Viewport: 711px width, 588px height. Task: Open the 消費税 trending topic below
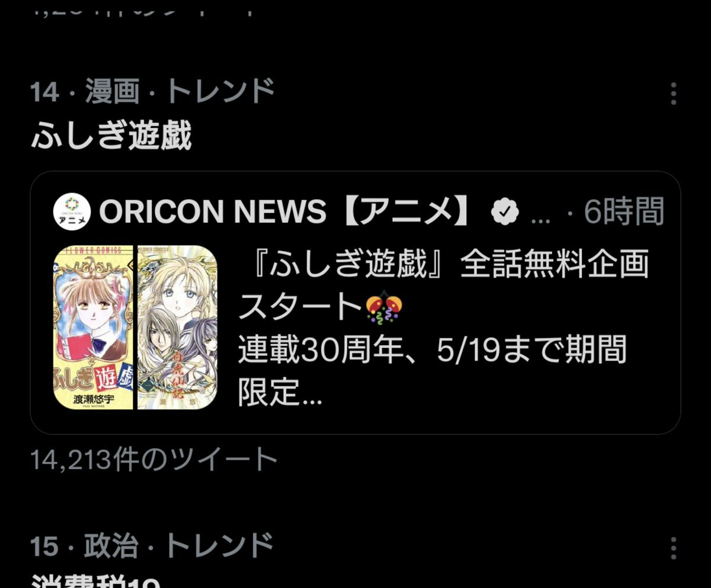point(96,580)
